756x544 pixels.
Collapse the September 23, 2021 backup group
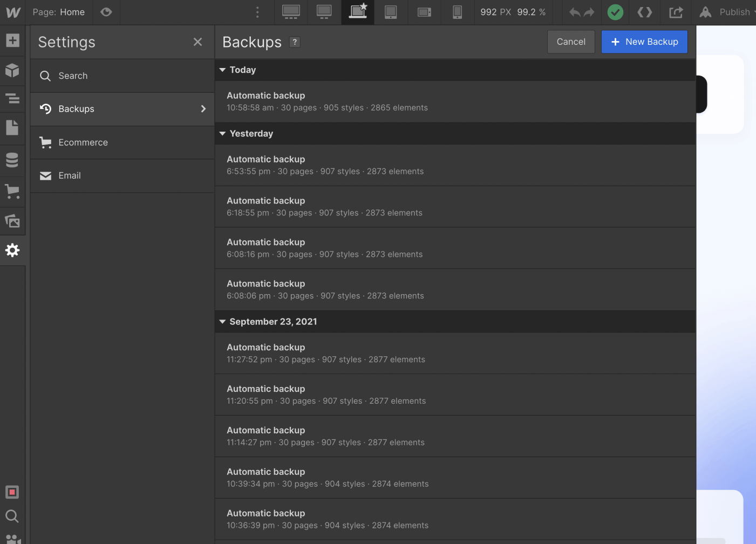pyautogui.click(x=223, y=321)
